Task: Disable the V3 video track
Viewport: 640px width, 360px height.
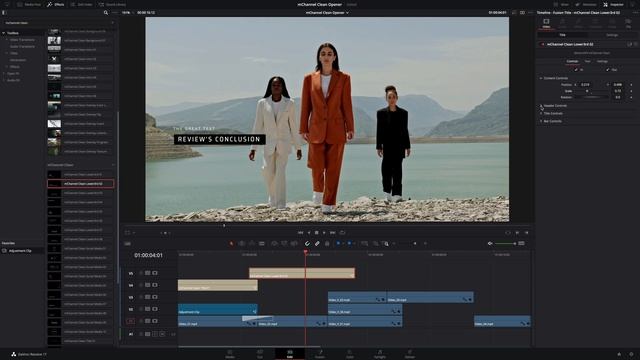Action: pyautogui.click(x=154, y=297)
